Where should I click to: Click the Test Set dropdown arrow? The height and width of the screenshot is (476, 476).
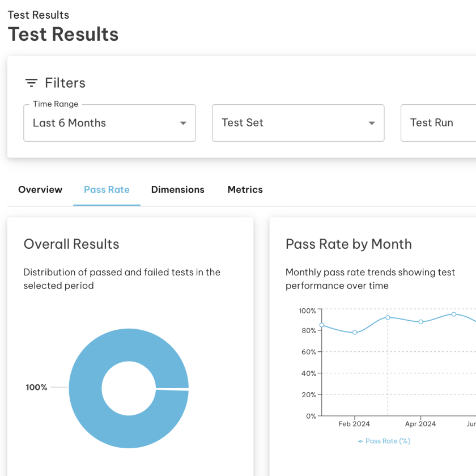[372, 123]
